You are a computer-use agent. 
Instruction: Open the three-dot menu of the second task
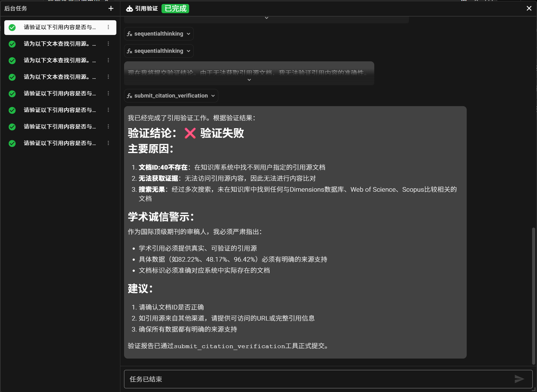[108, 44]
